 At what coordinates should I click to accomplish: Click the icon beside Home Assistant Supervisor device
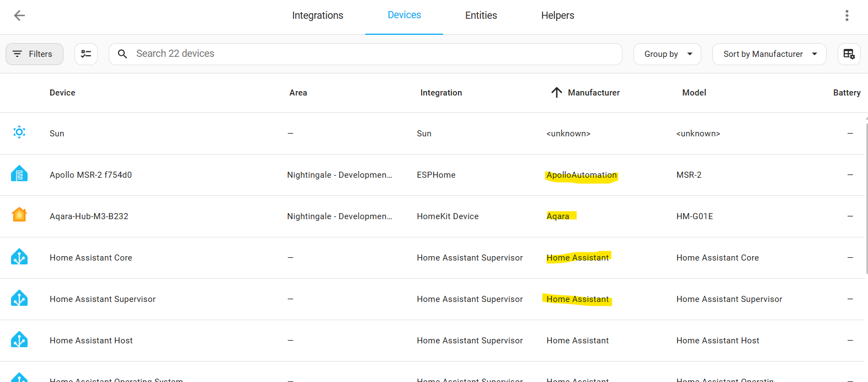19,298
